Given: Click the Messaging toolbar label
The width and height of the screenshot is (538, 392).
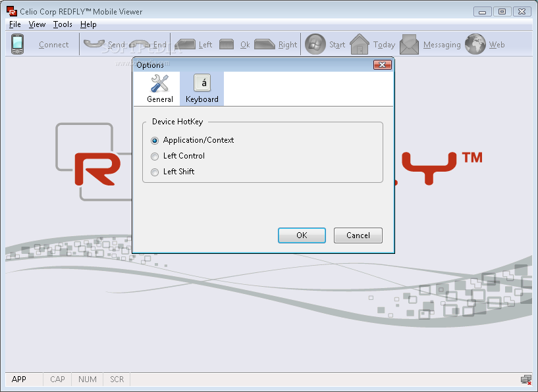Looking at the screenshot, I should (x=442, y=45).
